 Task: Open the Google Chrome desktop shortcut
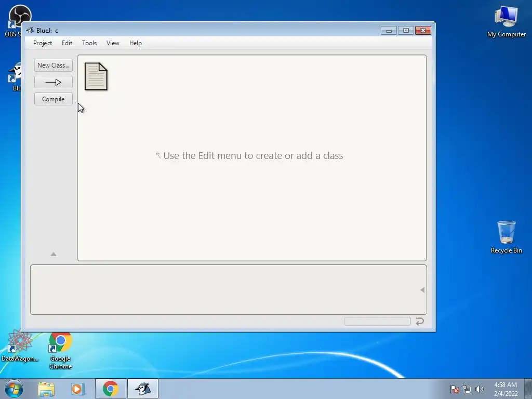point(60,351)
